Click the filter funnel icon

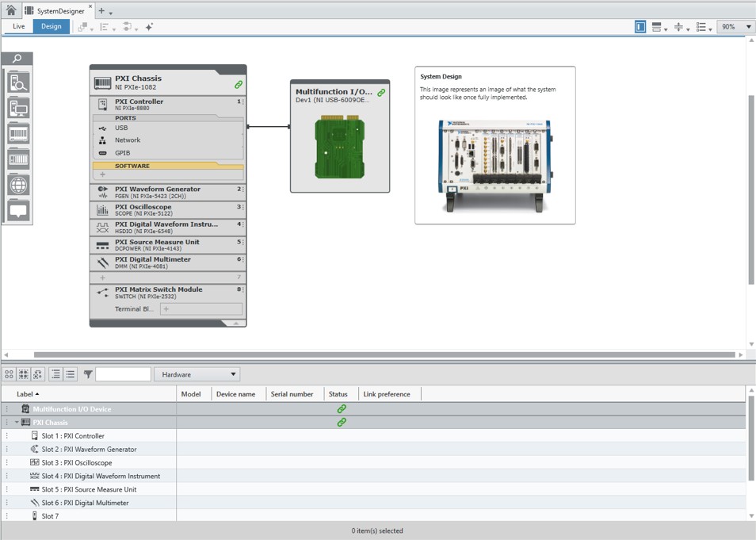point(88,374)
